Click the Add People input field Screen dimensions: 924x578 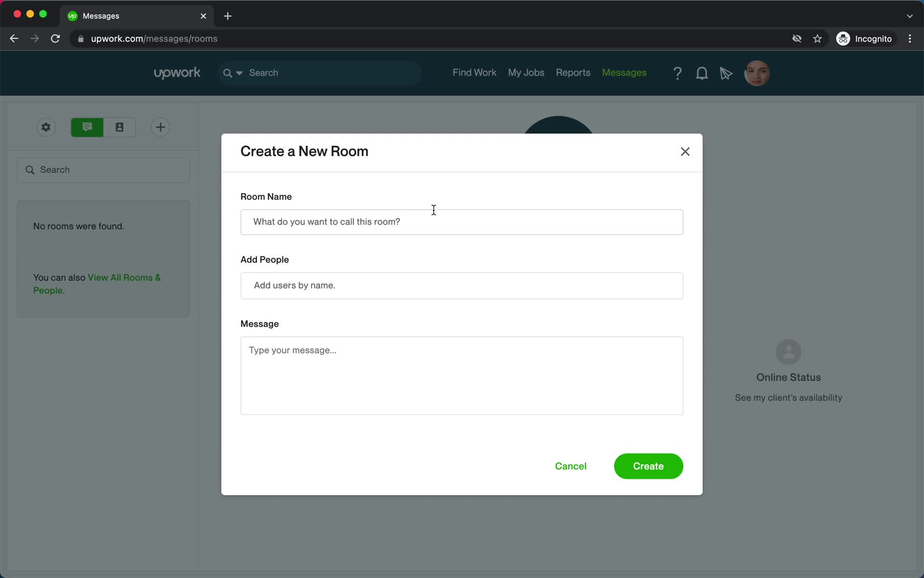point(462,285)
